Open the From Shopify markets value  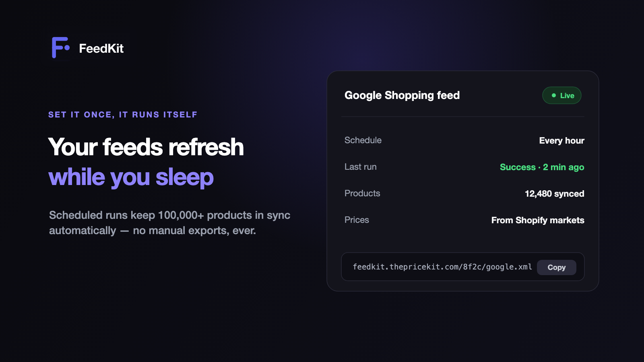coord(538,220)
